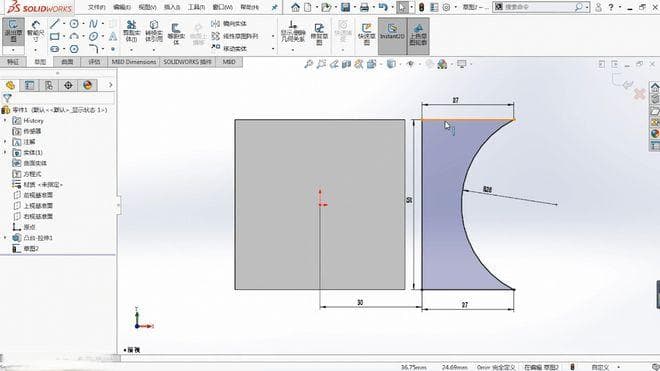Click the Rebuild traffic light icon
The width and height of the screenshot is (660, 371).
click(421, 7)
